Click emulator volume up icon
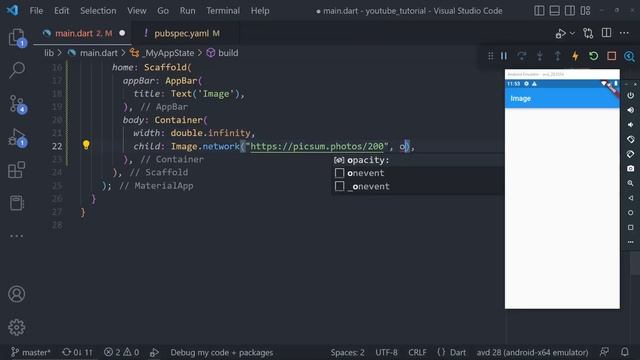 [x=631, y=110]
